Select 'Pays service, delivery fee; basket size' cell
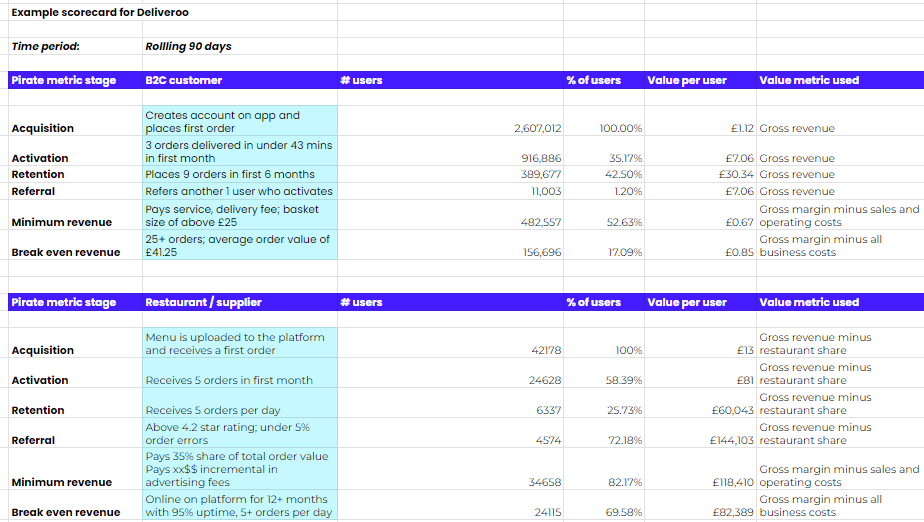 [x=240, y=215]
